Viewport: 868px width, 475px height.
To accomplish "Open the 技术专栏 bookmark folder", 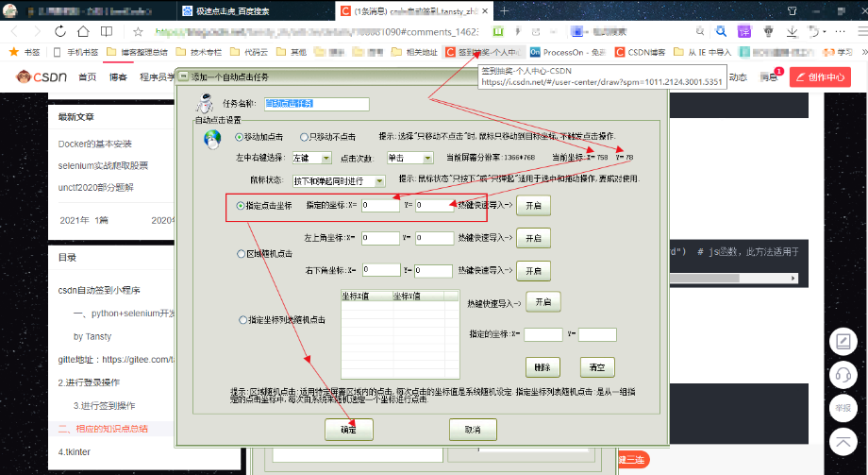I will pos(199,52).
